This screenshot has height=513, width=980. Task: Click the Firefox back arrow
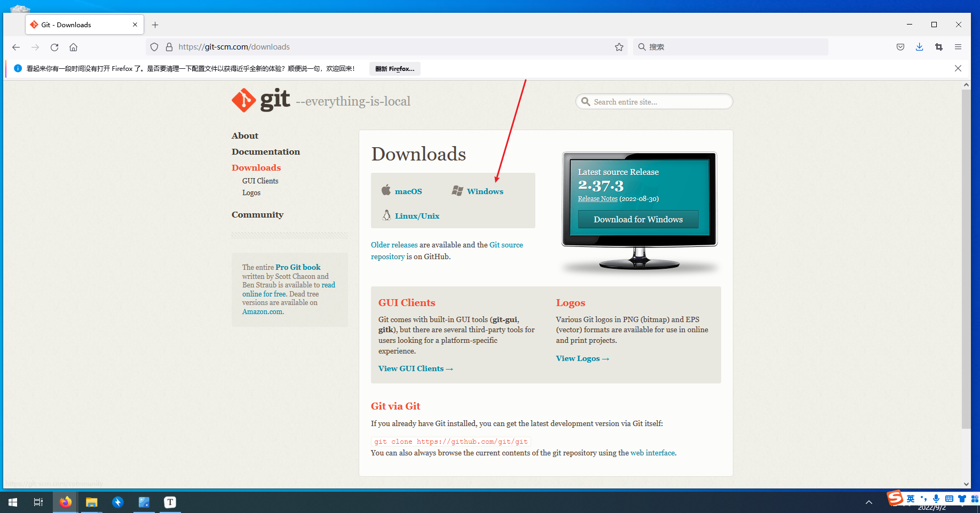point(16,47)
